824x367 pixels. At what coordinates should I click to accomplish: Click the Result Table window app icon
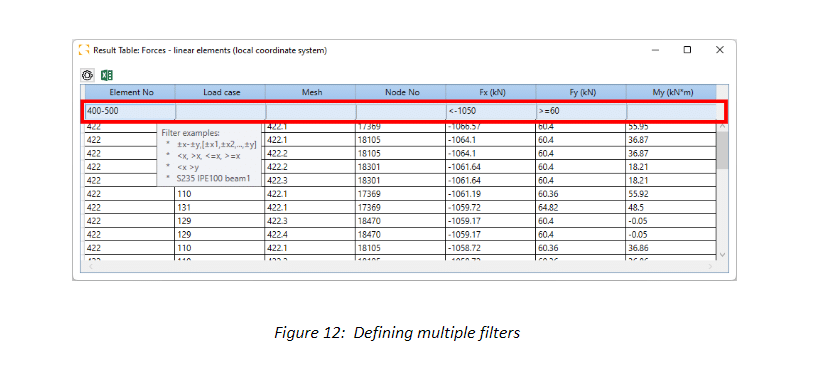coord(84,50)
